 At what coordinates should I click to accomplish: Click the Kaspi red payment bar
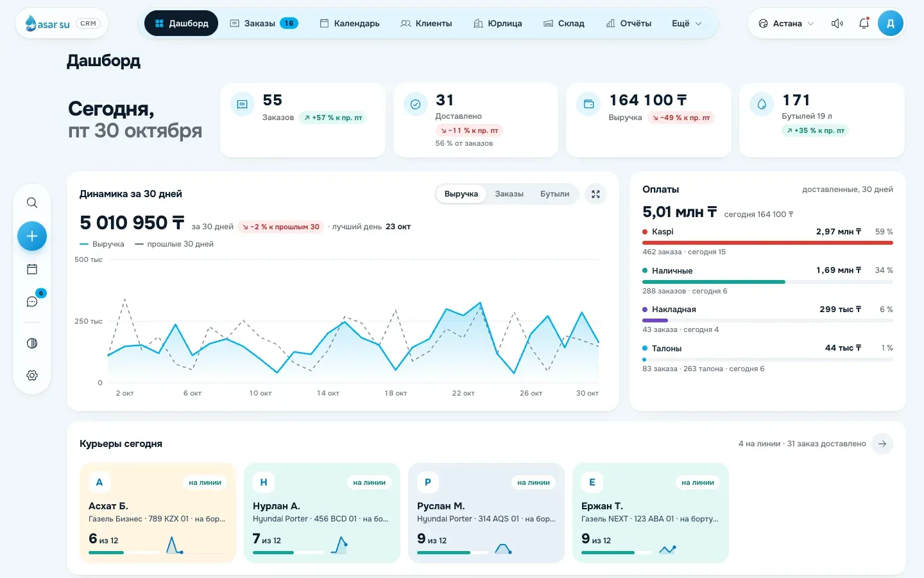(767, 243)
